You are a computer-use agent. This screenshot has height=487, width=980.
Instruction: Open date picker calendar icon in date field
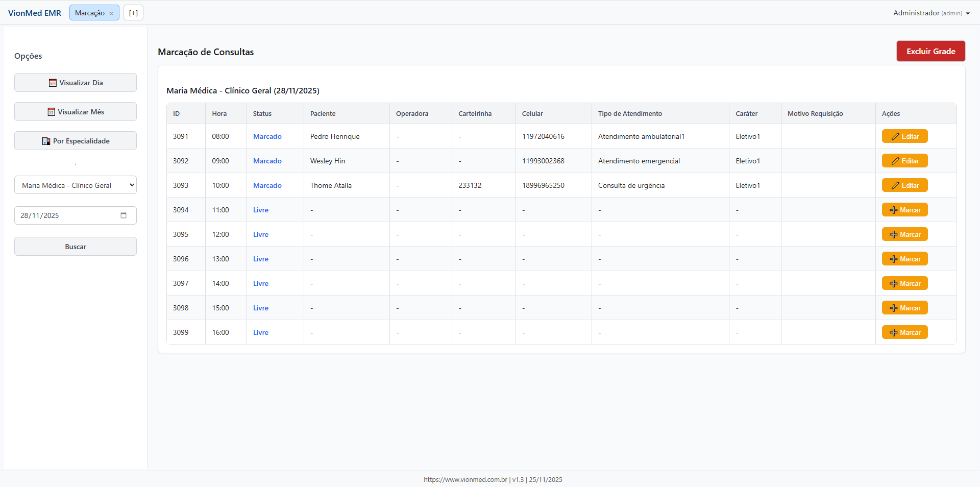coord(124,215)
